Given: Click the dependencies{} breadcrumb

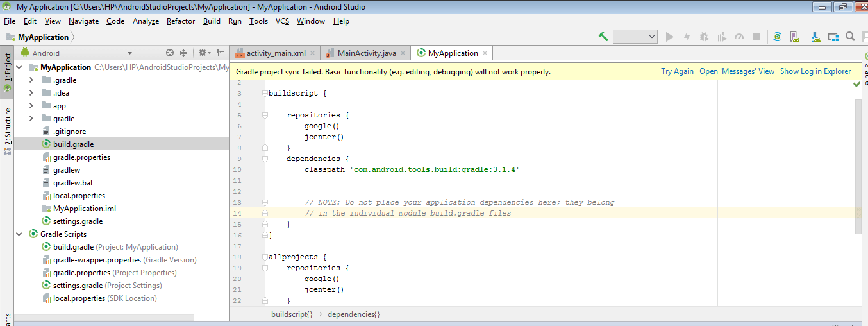Looking at the screenshot, I should coord(353,314).
